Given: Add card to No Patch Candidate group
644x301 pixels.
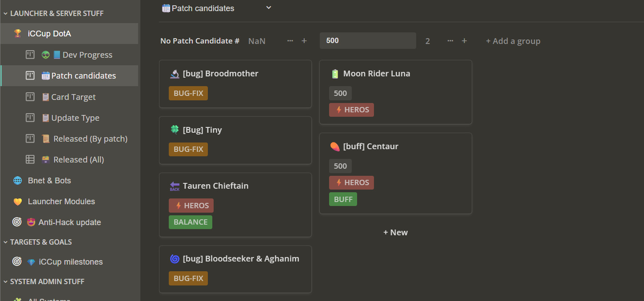Looking at the screenshot, I should [304, 41].
